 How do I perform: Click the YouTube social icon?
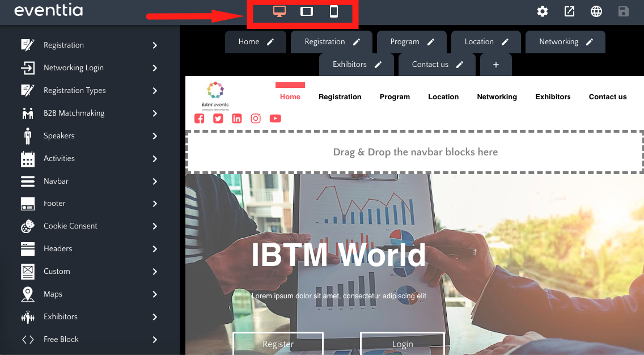pos(275,119)
